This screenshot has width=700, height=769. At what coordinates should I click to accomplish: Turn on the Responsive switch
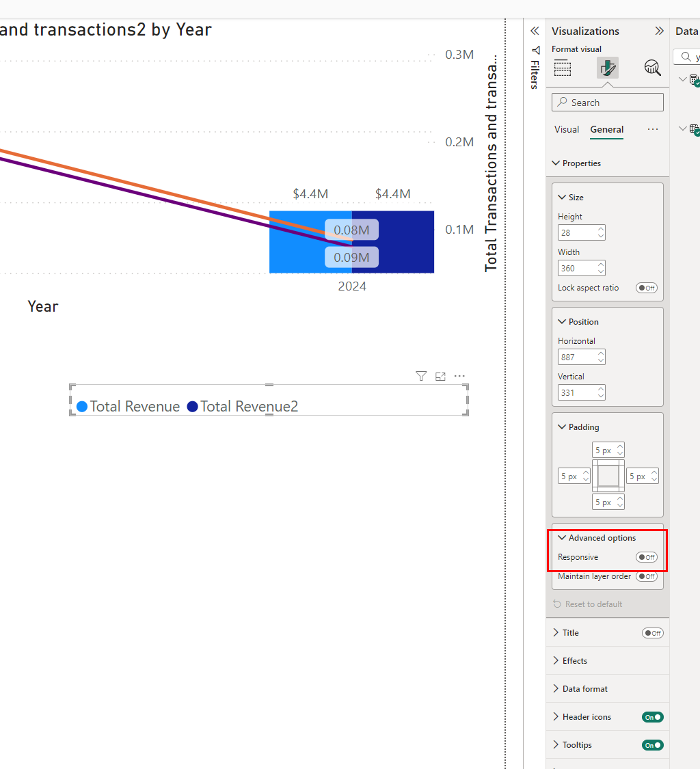tap(647, 557)
